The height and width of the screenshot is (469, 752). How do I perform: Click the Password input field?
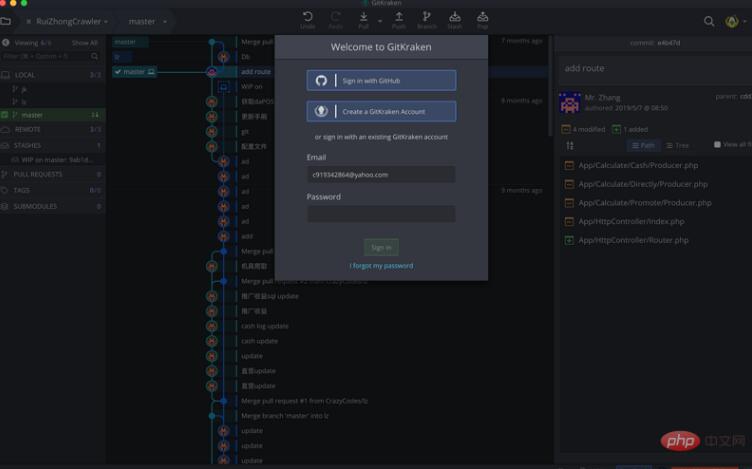[381, 214]
